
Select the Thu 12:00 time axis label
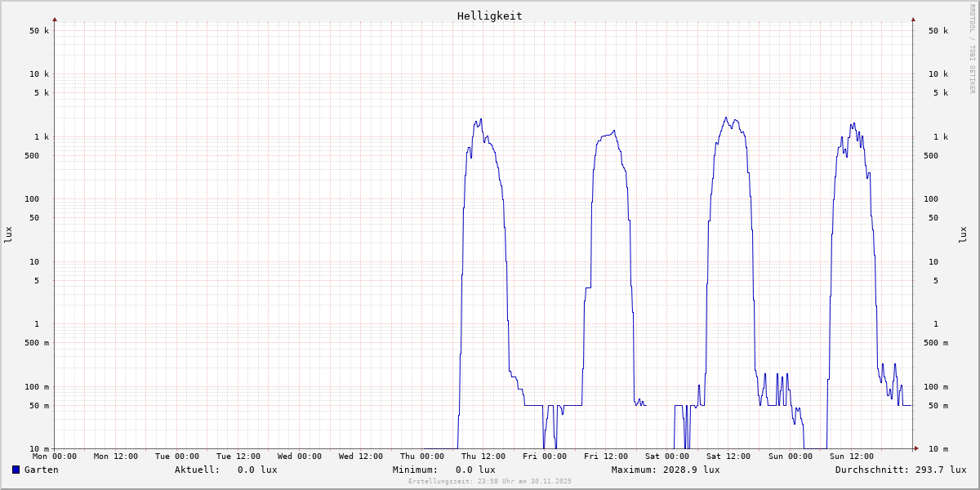[x=483, y=457]
